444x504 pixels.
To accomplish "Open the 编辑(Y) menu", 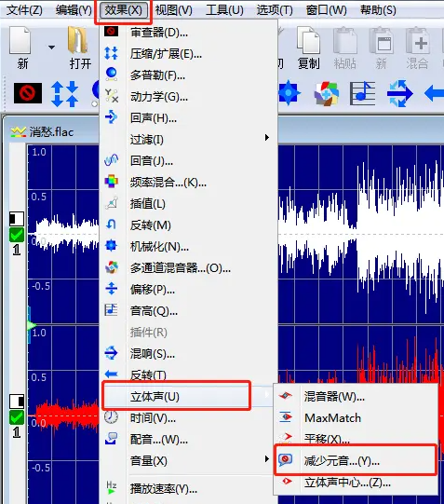I will pos(74,10).
